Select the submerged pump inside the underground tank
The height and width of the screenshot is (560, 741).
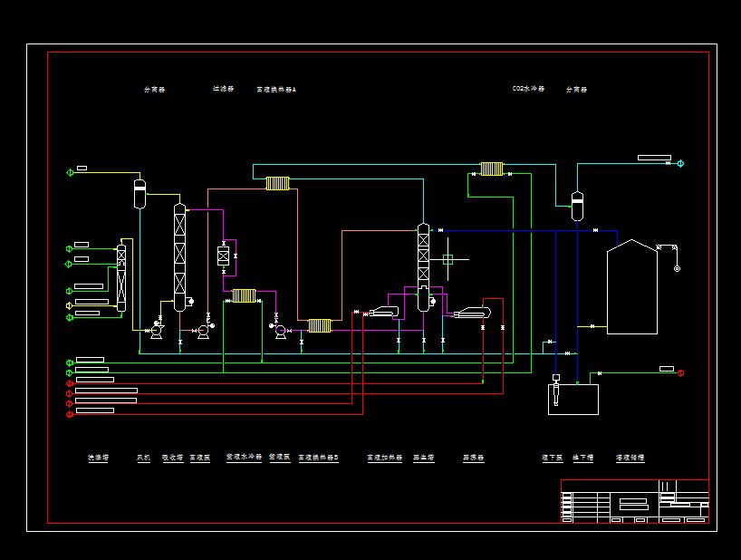click(x=556, y=390)
